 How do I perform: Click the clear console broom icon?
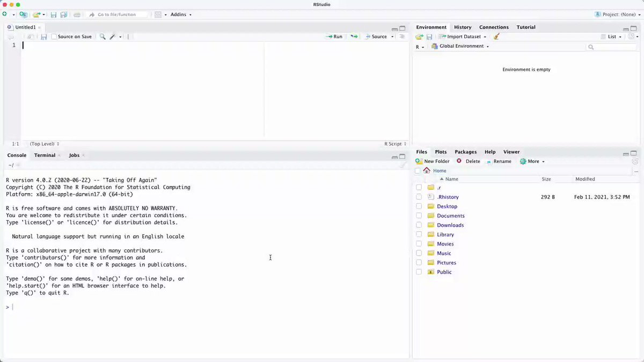pyautogui.click(x=402, y=165)
